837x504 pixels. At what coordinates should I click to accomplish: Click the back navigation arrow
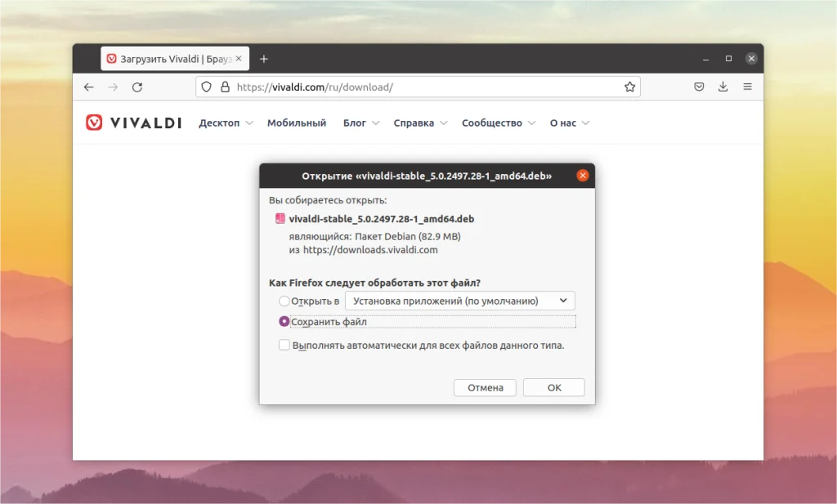pos(89,86)
